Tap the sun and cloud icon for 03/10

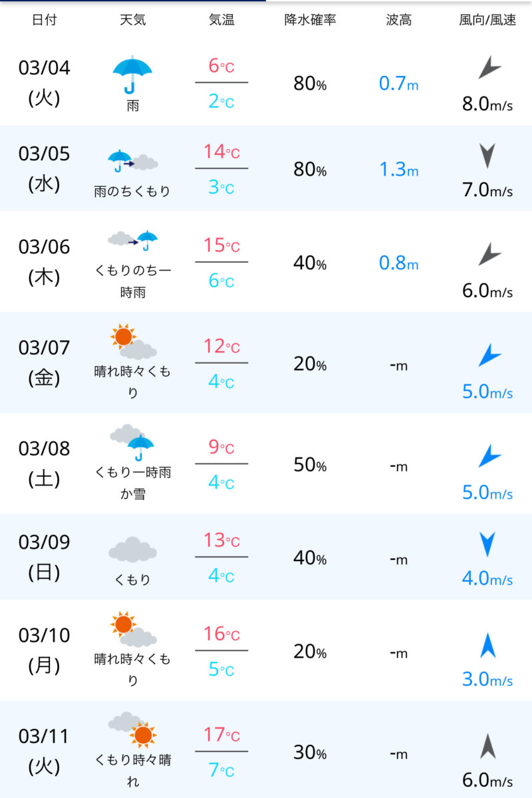[x=132, y=630]
